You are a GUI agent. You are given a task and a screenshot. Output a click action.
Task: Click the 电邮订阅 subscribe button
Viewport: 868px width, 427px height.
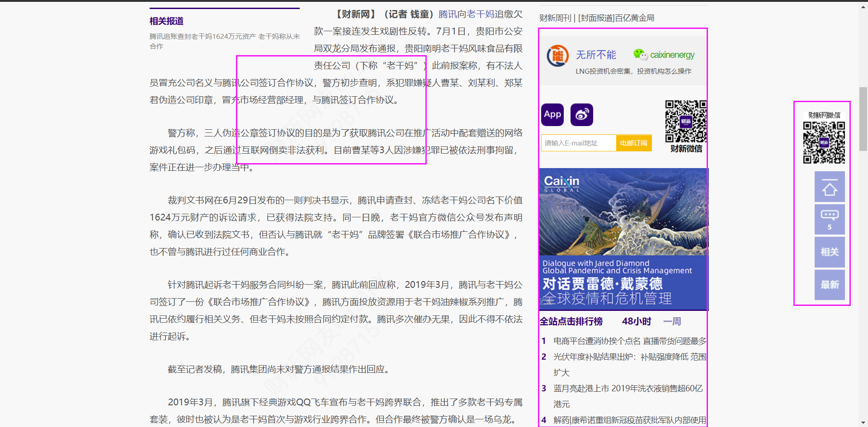634,143
